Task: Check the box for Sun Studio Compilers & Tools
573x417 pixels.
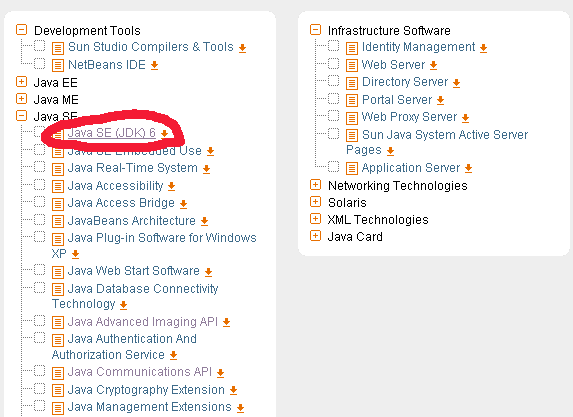Action: click(39, 46)
